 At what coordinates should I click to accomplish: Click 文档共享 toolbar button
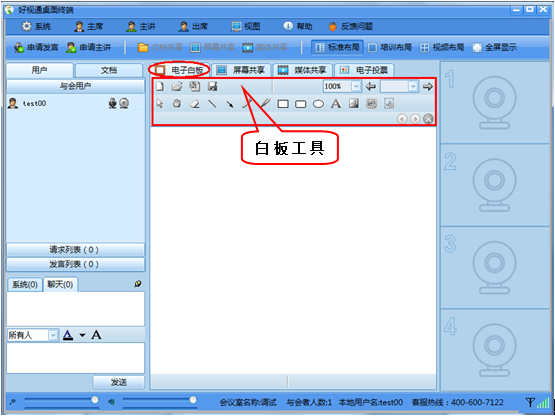pos(160,47)
